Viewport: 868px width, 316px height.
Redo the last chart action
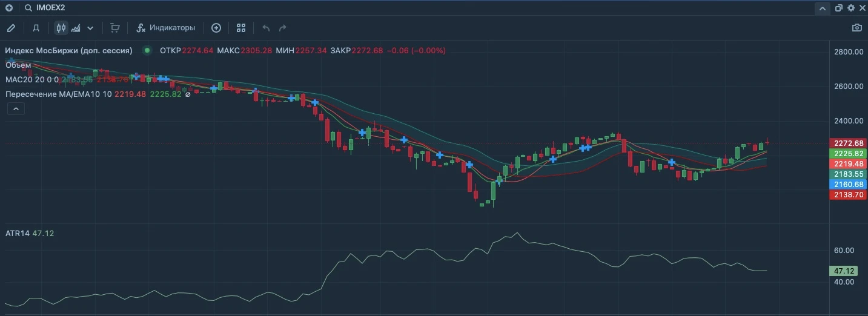coord(282,28)
